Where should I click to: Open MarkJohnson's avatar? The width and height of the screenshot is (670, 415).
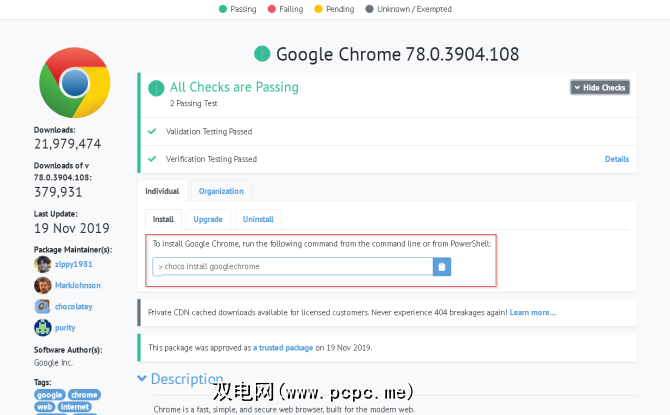tap(43, 285)
